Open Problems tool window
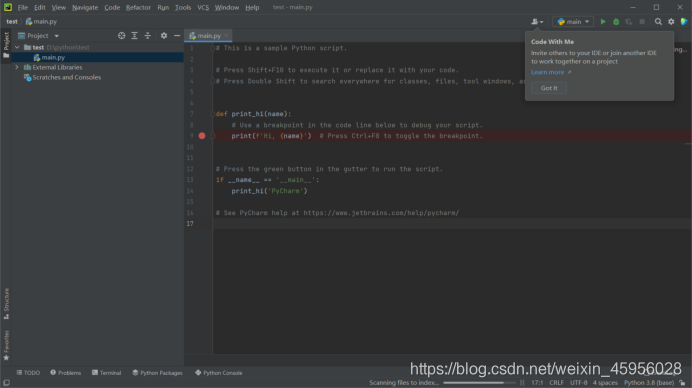Image resolution: width=692 pixels, height=388 pixels. pos(66,373)
